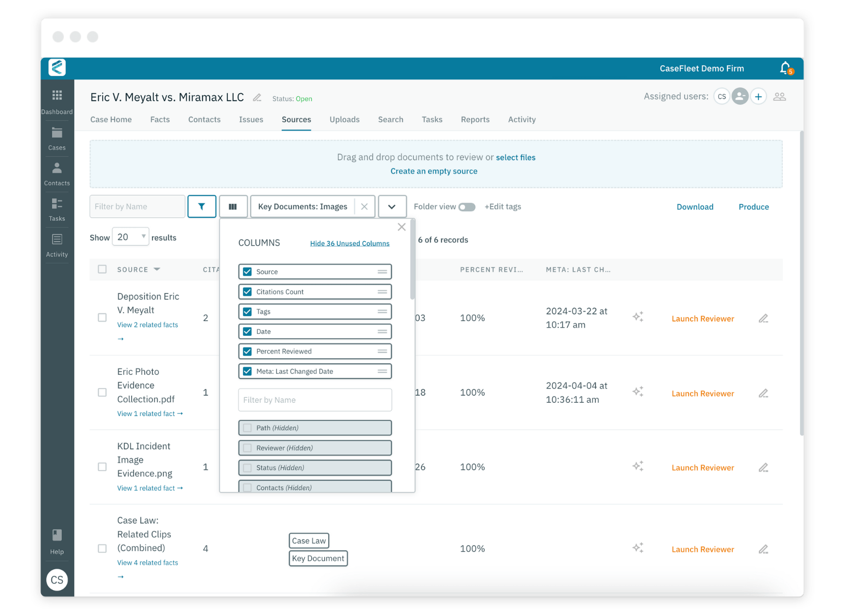Open the columns configuration icon
Viewport: 845px width, 616px height.
coord(233,206)
